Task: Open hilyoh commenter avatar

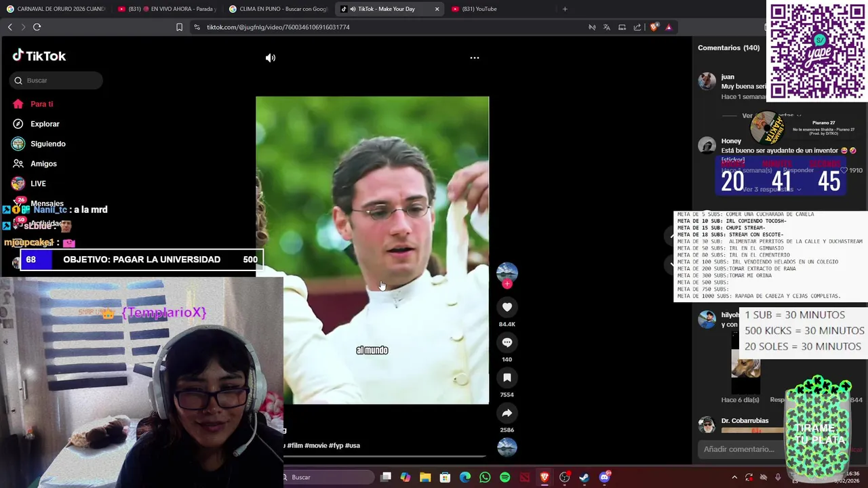Action: 707,319
